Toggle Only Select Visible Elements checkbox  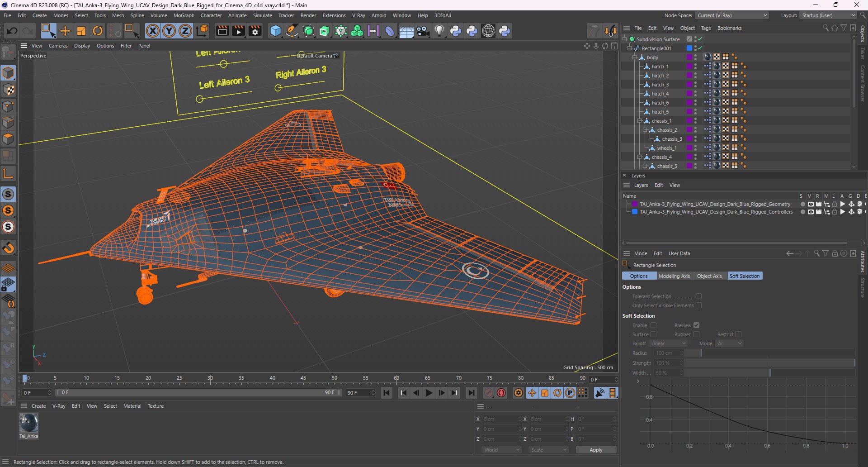[x=698, y=305]
